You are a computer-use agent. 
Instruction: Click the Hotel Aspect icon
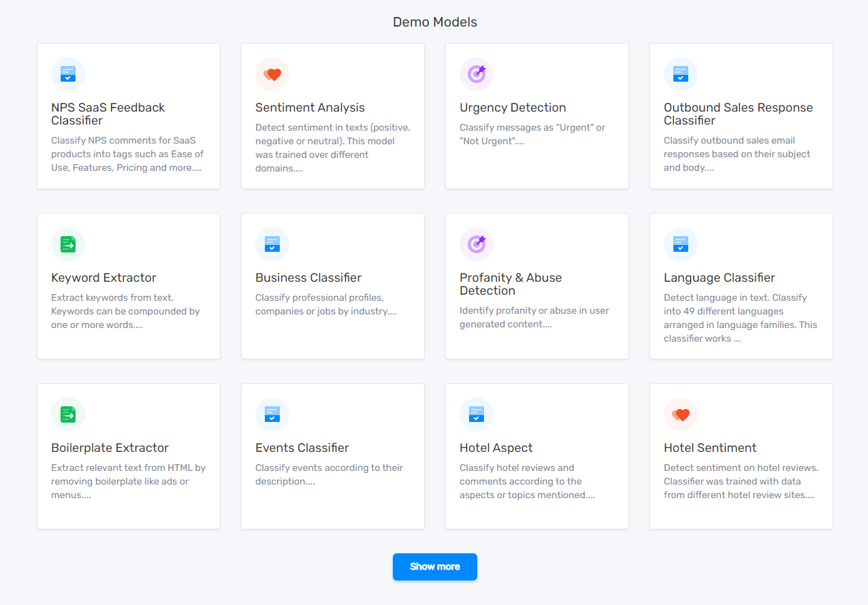pyautogui.click(x=477, y=414)
